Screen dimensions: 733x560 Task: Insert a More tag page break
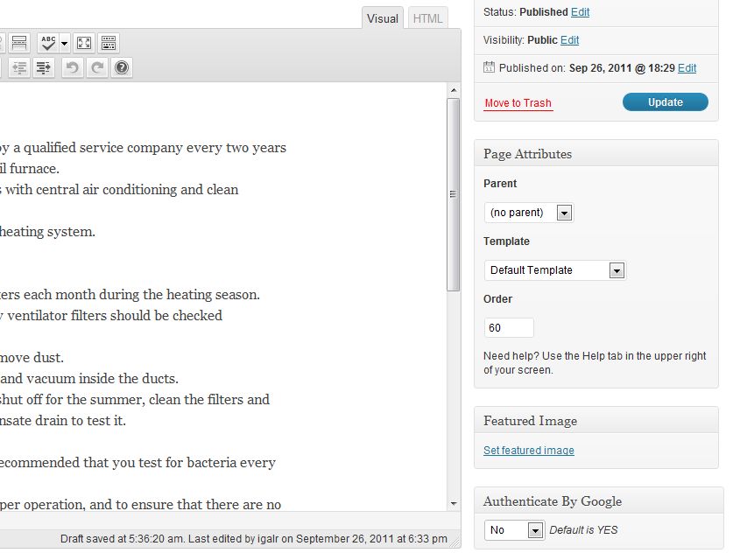(x=19, y=43)
